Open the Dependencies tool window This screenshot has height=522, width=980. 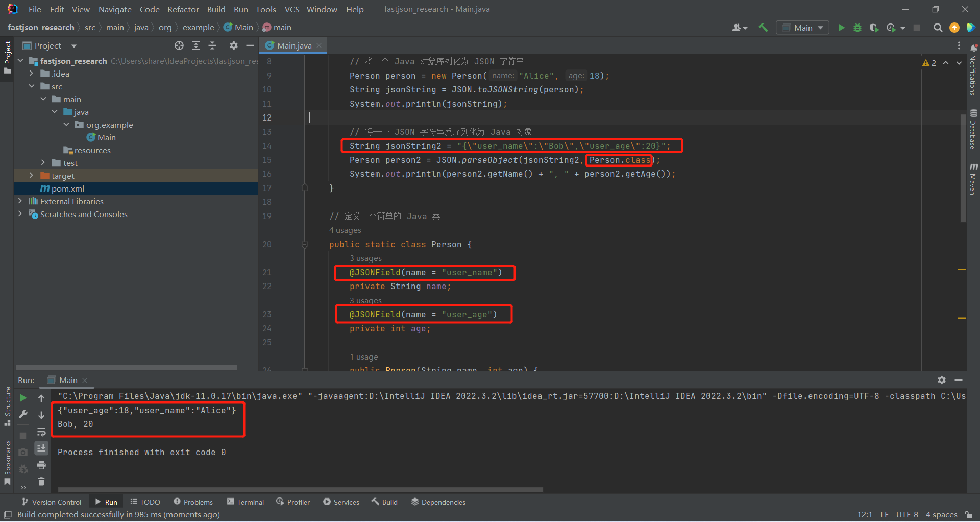point(438,502)
